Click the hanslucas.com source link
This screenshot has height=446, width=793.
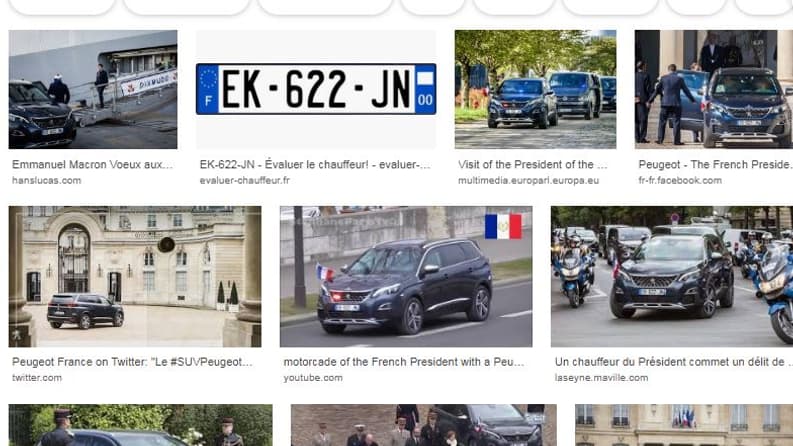point(47,181)
